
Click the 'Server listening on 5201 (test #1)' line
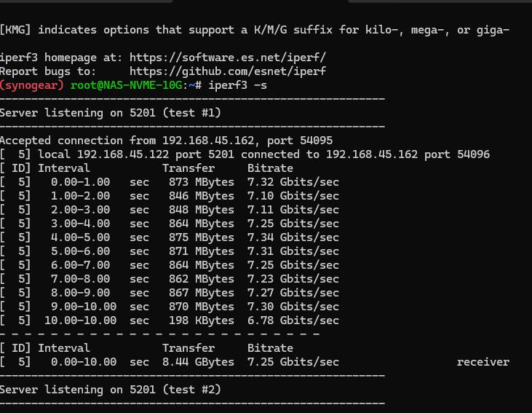(x=111, y=113)
